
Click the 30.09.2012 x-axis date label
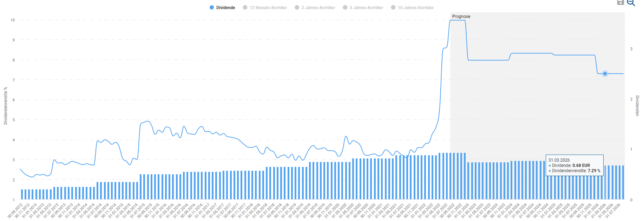pos(15,210)
